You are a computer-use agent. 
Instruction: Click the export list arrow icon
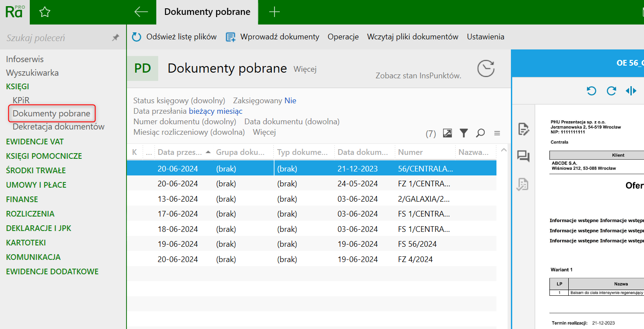(447, 133)
